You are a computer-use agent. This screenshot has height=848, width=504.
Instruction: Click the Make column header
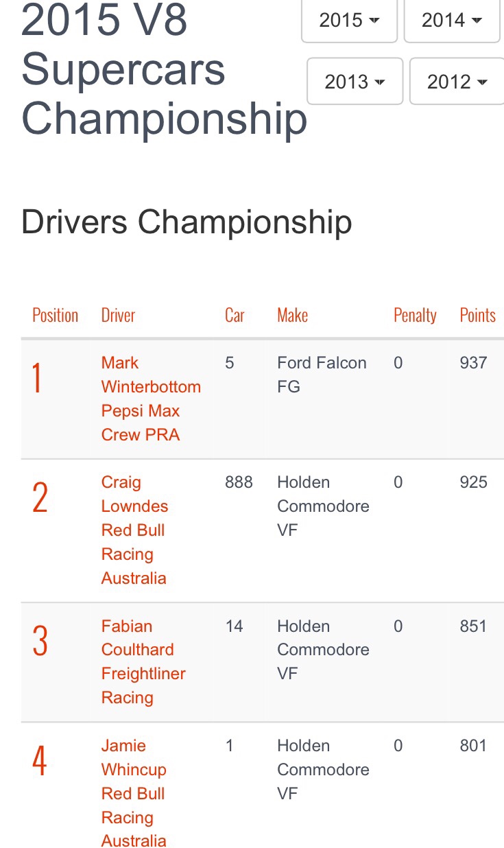(x=292, y=316)
